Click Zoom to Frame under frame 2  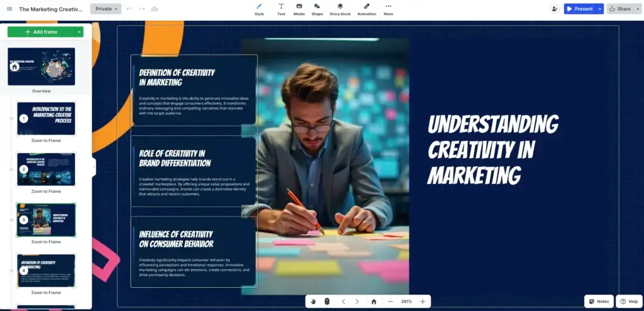(46, 191)
